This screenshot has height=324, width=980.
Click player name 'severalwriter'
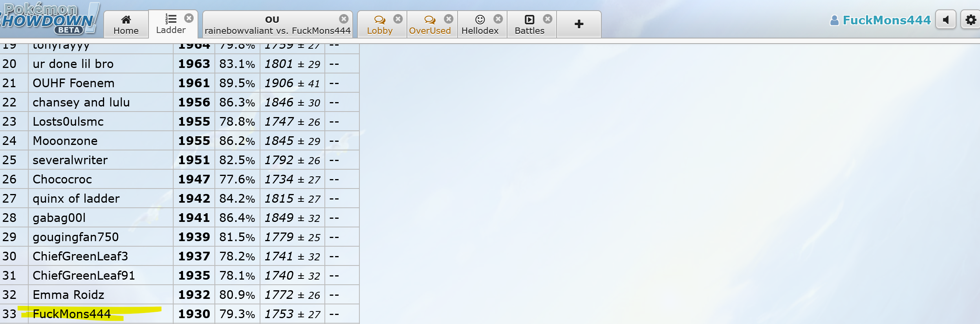[x=70, y=160]
